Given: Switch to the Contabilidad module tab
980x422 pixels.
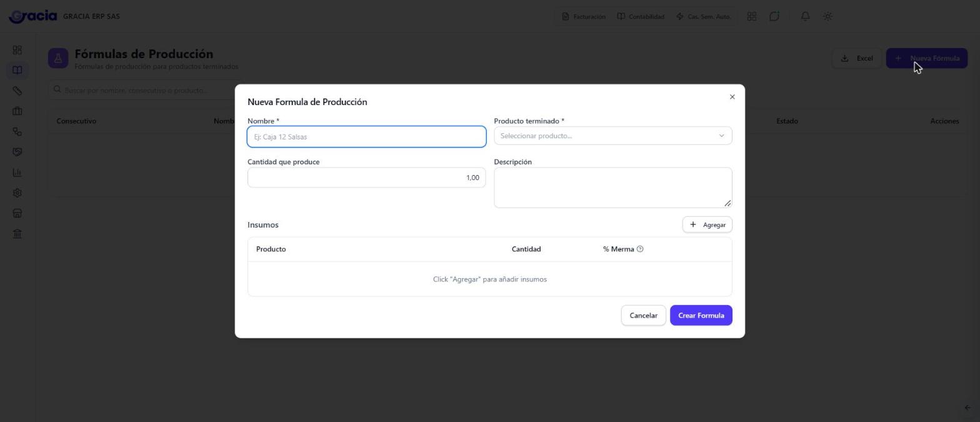Looking at the screenshot, I should tap(641, 16).
